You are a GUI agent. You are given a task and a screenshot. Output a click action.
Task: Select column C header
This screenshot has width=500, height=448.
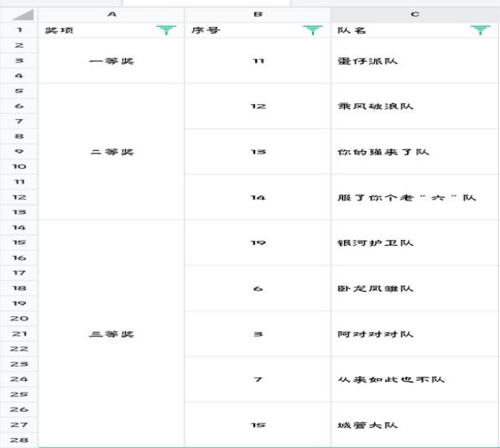[415, 14]
